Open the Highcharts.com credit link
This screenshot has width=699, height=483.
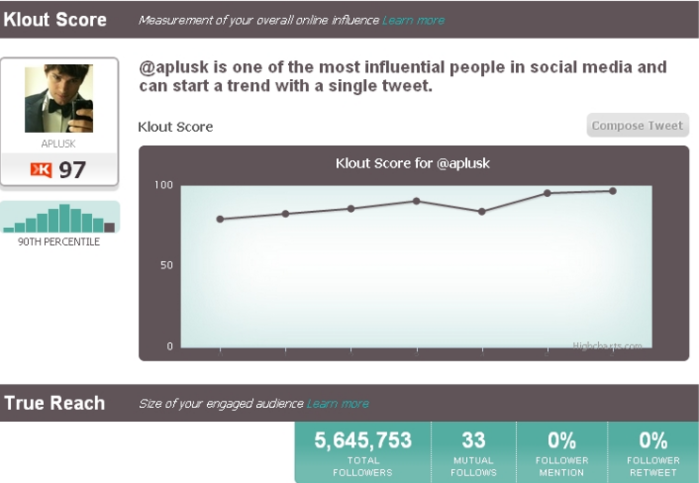(607, 346)
